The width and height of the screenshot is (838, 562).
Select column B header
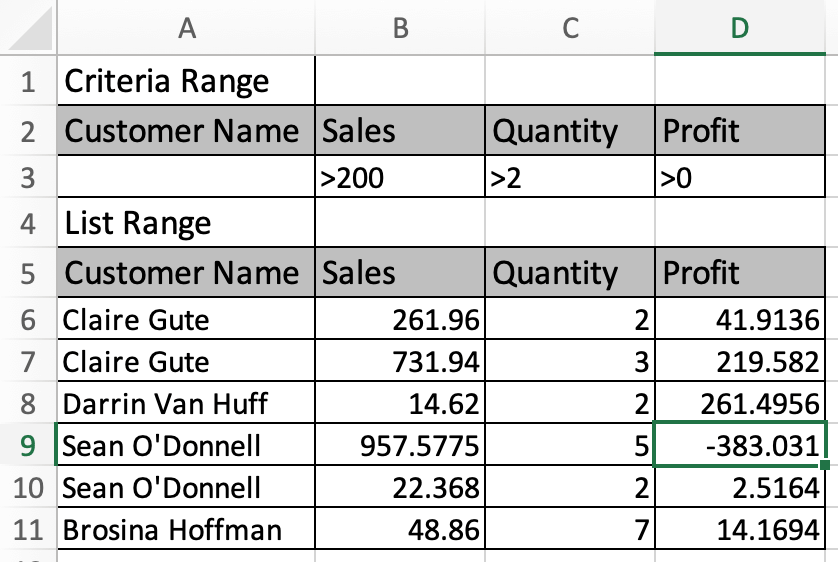pyautogui.click(x=400, y=27)
